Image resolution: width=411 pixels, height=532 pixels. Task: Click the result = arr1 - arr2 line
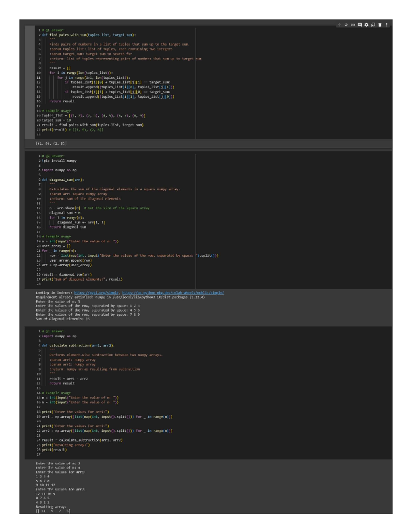(68, 379)
